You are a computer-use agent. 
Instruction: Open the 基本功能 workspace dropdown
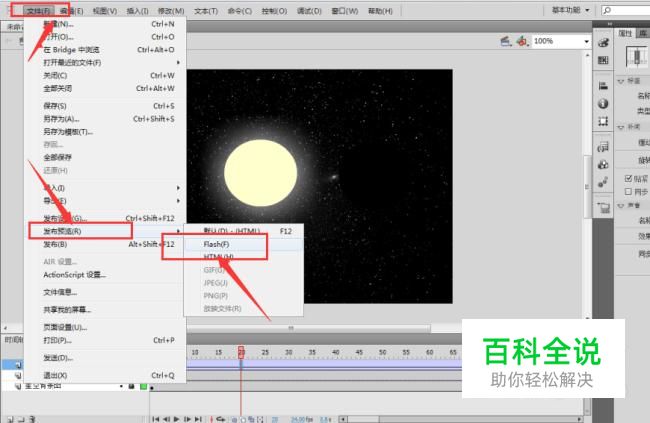click(570, 10)
